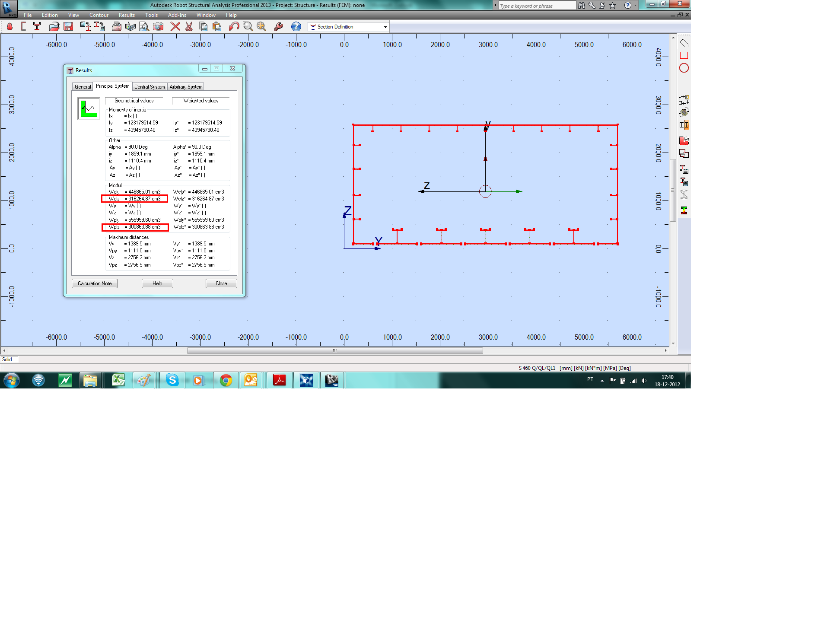Save the project using the floppy disk icon
Viewport: 840px width, 630px height.
(68, 27)
